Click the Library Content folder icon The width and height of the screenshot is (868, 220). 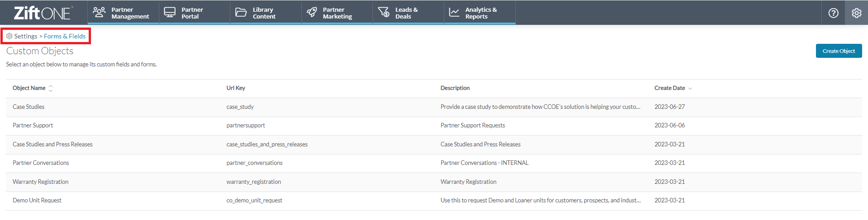tap(241, 12)
